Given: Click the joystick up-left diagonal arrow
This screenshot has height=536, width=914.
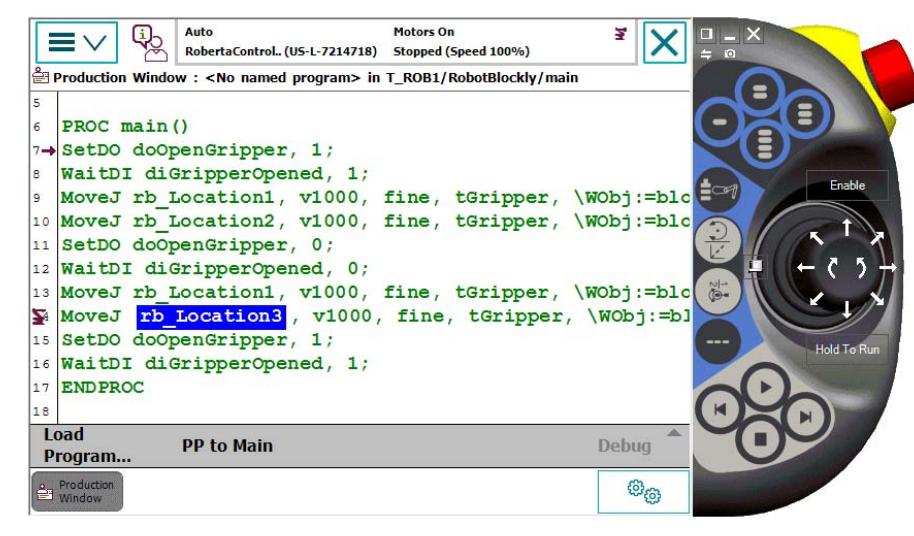Looking at the screenshot, I should 817,237.
